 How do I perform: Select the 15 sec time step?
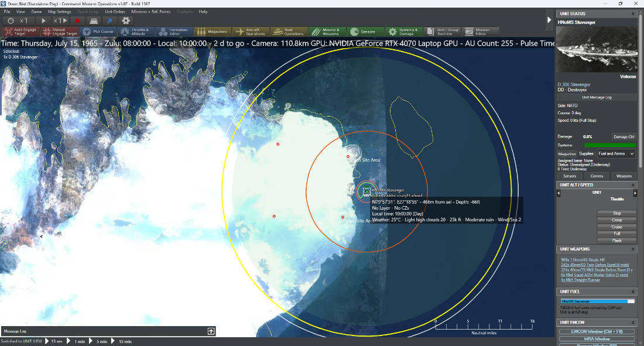53,341
